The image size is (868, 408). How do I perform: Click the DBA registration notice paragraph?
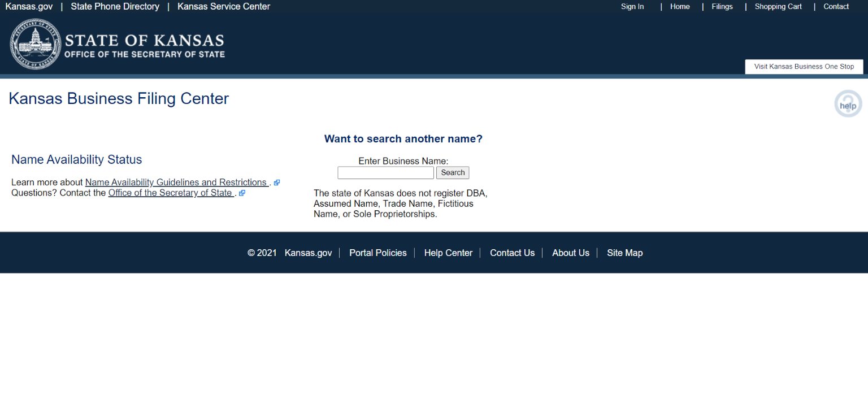[401, 203]
